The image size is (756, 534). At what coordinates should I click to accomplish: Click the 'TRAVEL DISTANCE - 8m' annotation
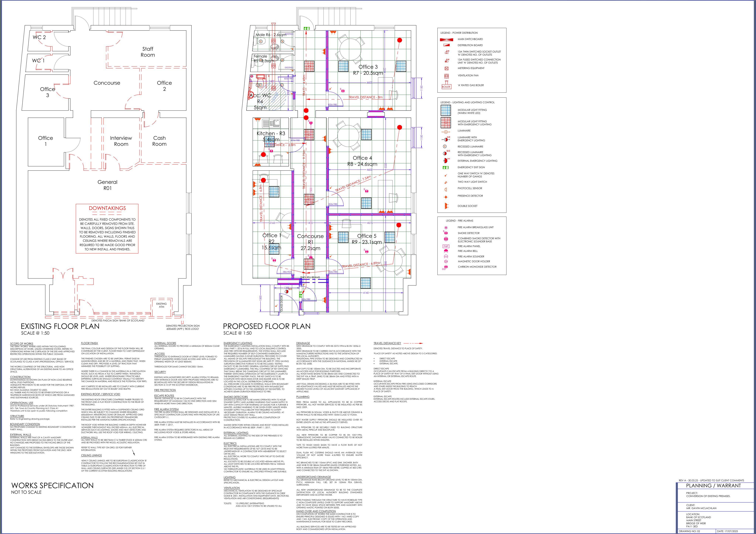tap(365, 97)
